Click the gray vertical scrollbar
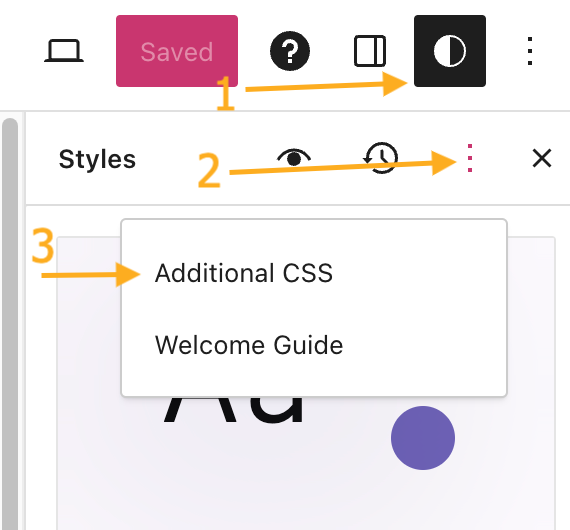Screen dimensions: 570x530 (10, 324)
